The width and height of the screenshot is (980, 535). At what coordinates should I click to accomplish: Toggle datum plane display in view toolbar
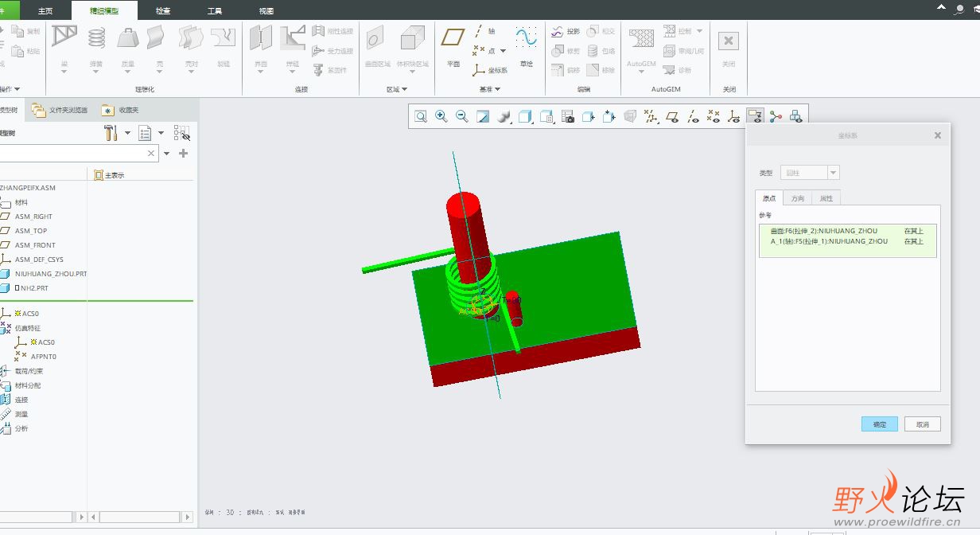coord(672,116)
